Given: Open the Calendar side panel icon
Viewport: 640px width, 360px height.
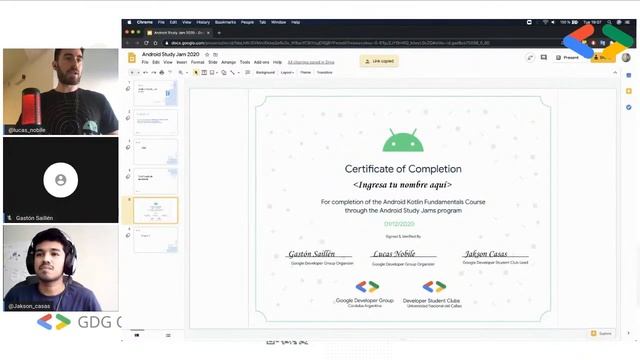Looking at the screenshot, I should 629,75.
